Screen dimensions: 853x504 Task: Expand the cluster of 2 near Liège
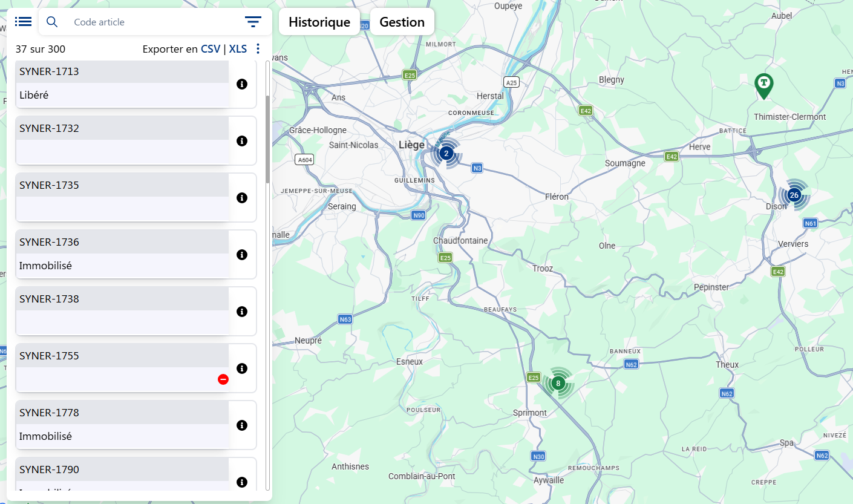click(446, 153)
